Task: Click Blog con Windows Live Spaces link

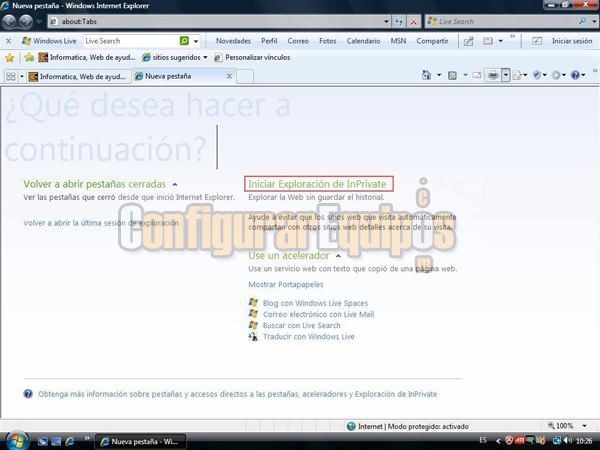Action: tap(315, 303)
